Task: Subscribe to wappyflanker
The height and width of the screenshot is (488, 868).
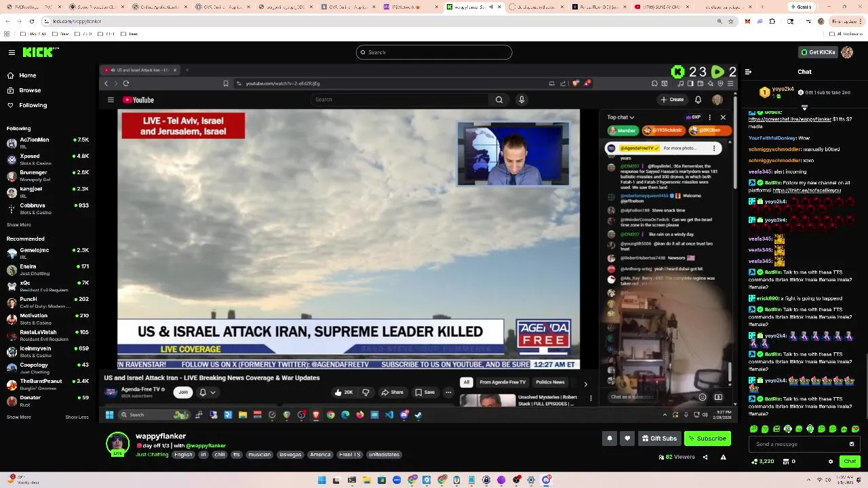Action: [707, 439]
